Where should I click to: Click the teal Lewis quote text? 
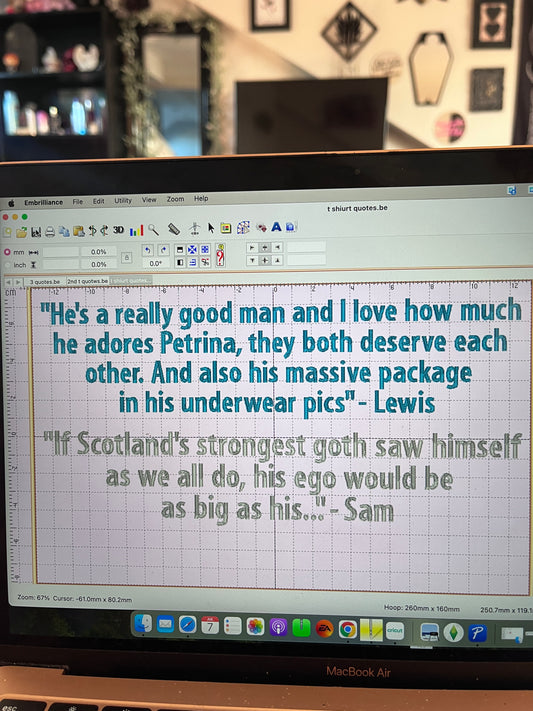point(280,357)
